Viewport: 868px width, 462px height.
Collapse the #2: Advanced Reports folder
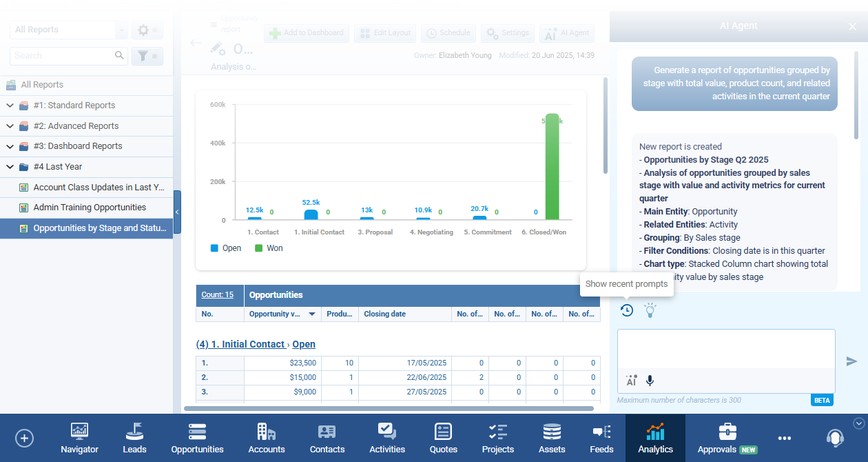pyautogui.click(x=10, y=125)
